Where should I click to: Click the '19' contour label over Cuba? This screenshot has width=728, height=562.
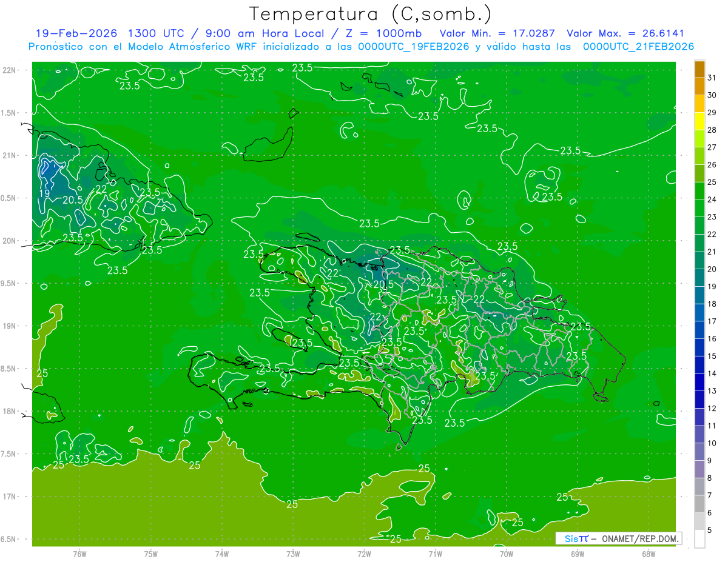tap(44, 193)
